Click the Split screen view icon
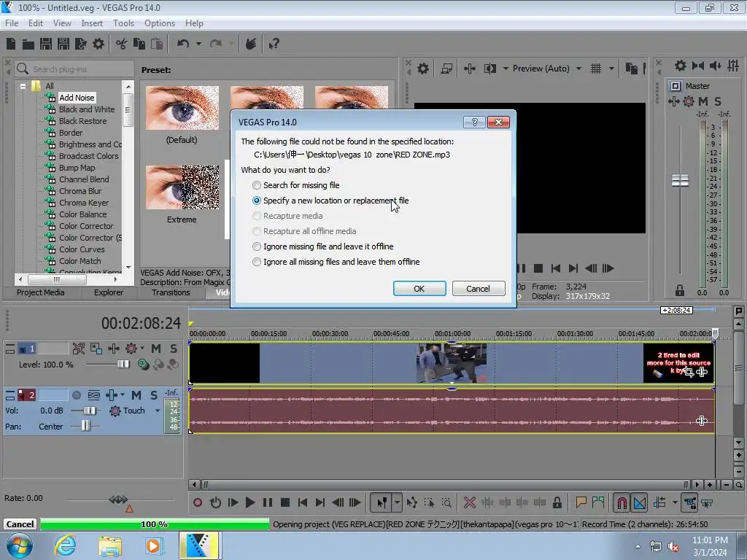Screen dimensions: 747x560 [490, 69]
